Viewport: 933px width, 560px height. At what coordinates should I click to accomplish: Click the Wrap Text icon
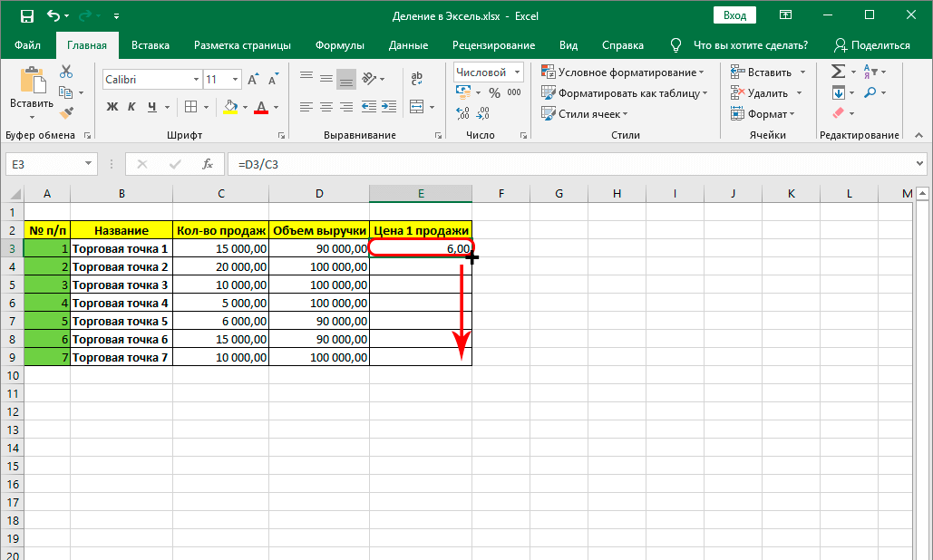tap(416, 79)
